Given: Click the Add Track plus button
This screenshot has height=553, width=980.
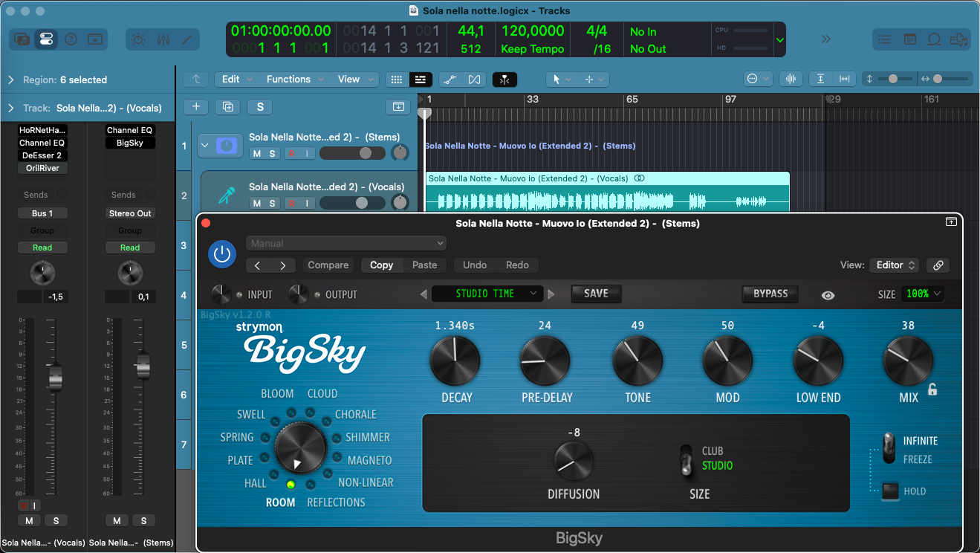Looking at the screenshot, I should pyautogui.click(x=196, y=106).
